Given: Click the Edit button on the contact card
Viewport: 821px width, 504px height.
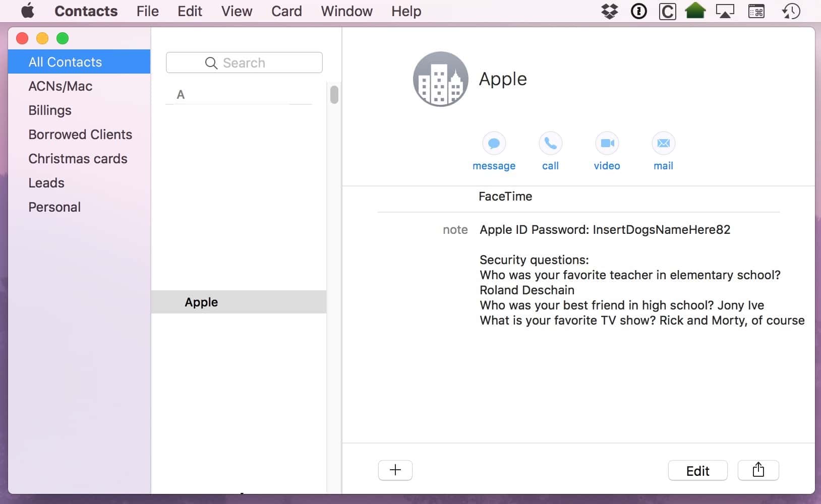Looking at the screenshot, I should [x=697, y=470].
